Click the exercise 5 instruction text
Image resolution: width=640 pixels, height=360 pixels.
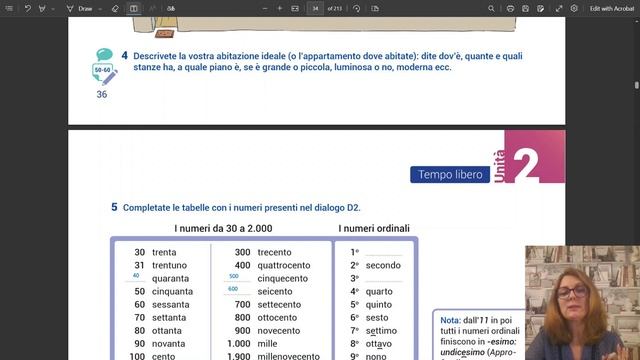point(242,208)
